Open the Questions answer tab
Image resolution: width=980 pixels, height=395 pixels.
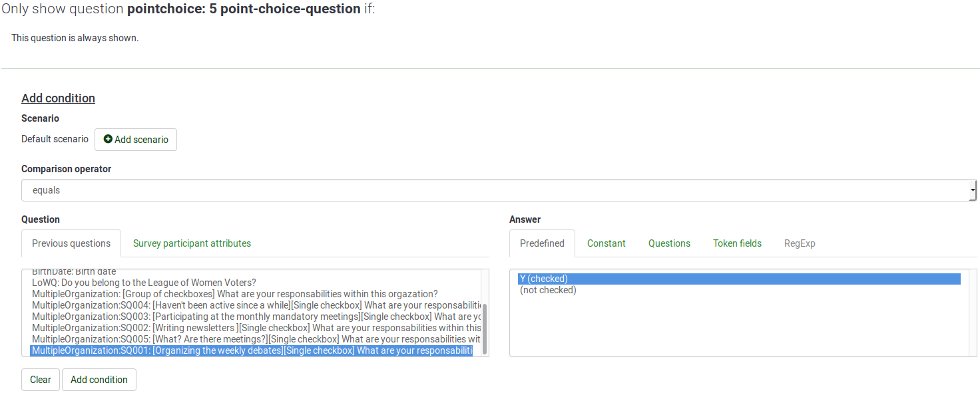coord(669,243)
